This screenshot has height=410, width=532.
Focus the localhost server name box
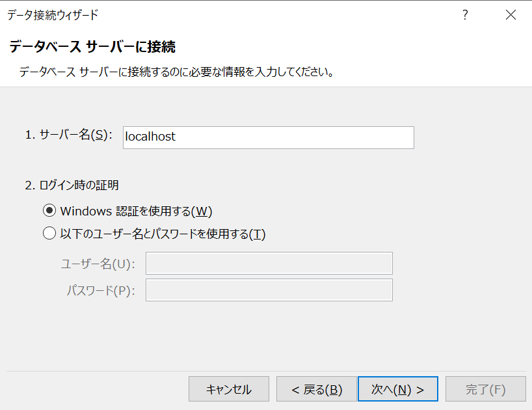point(268,137)
